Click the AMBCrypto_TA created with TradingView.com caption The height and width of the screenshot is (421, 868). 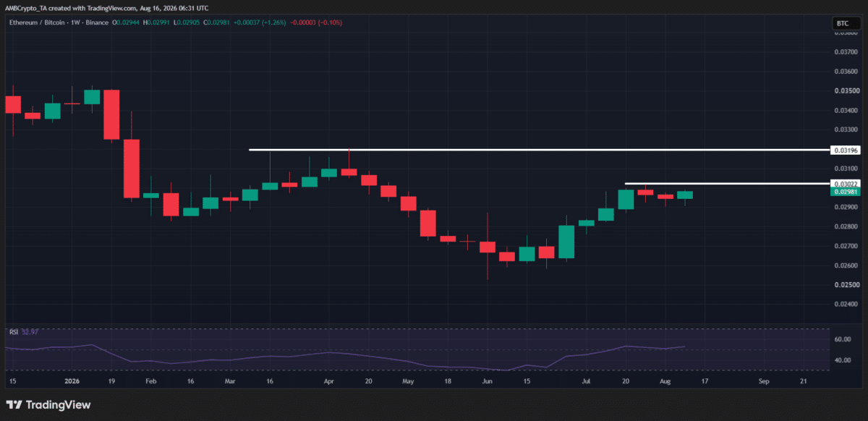point(106,7)
